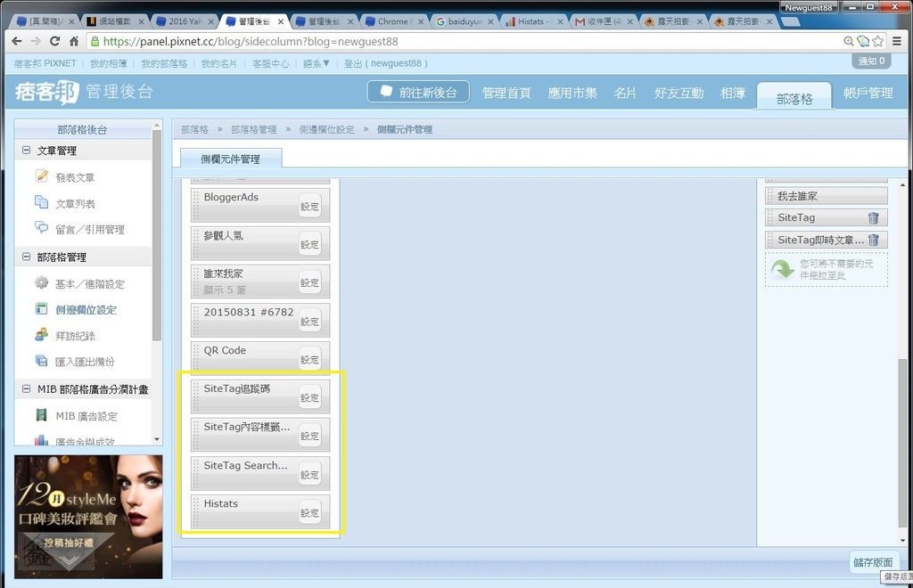The image size is (913, 588).
Task: Click the translate icon in address bar
Action: (863, 41)
